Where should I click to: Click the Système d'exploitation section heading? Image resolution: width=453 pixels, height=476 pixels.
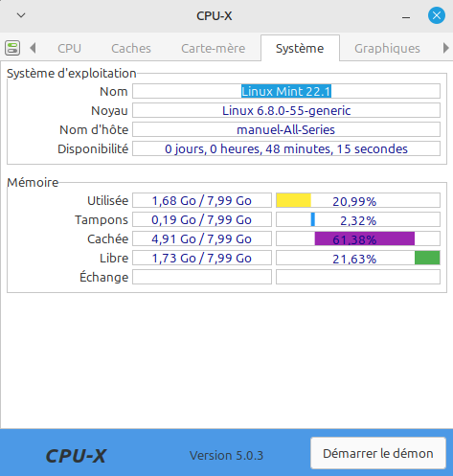[72, 74]
